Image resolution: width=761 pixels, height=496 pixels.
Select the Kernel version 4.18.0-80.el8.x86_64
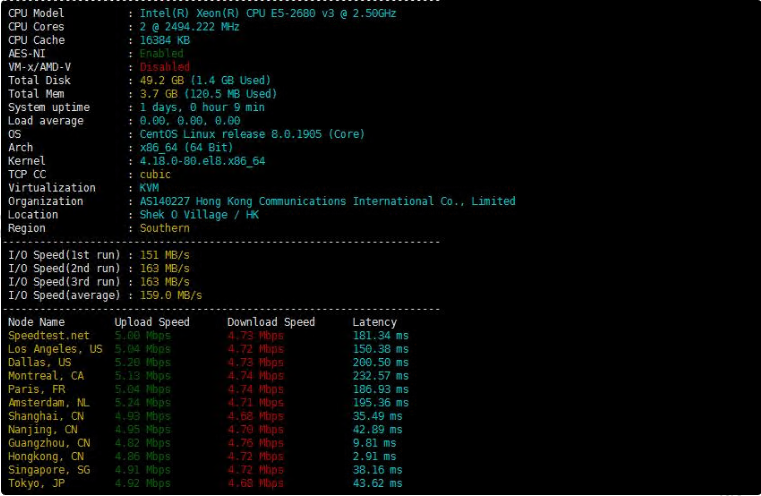point(202,161)
